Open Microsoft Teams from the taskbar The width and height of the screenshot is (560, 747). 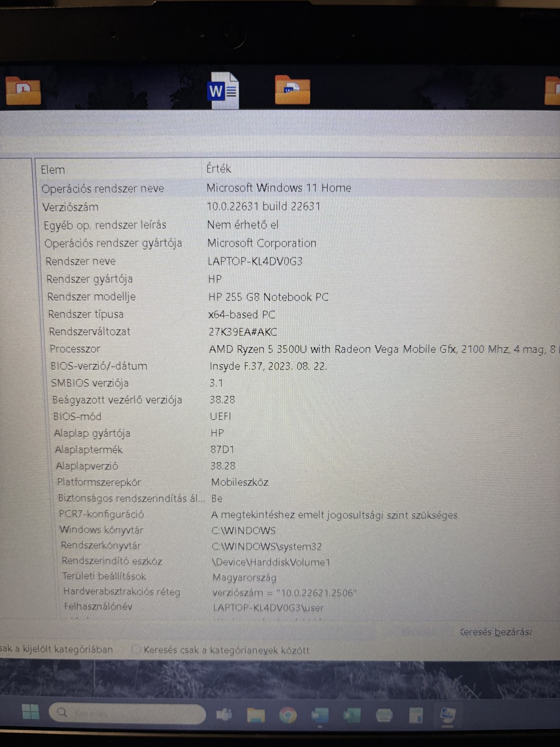[224, 715]
